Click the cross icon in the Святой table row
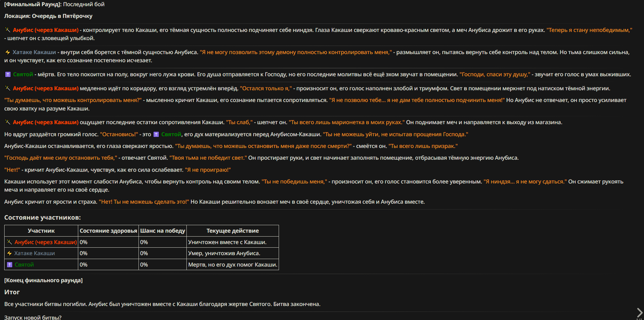 click(9, 265)
